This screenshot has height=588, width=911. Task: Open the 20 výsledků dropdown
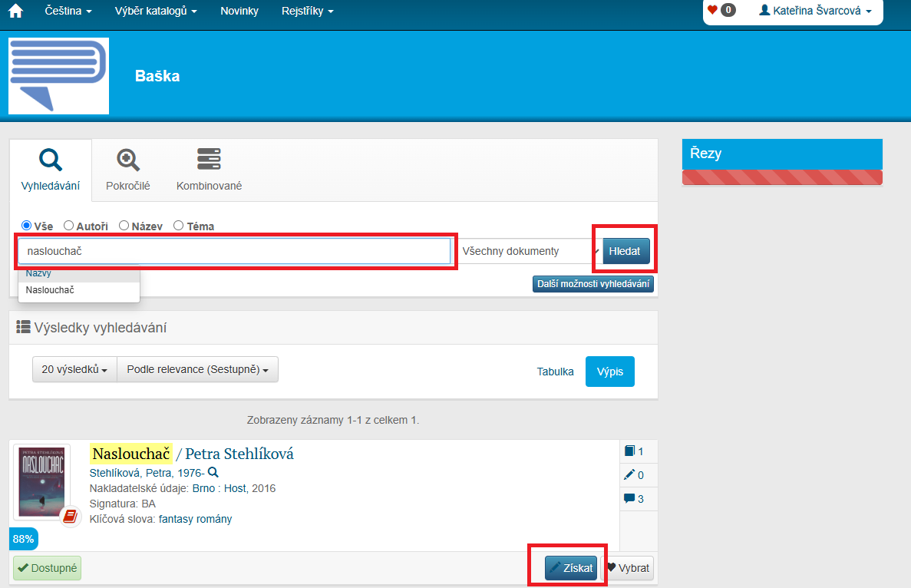click(74, 369)
